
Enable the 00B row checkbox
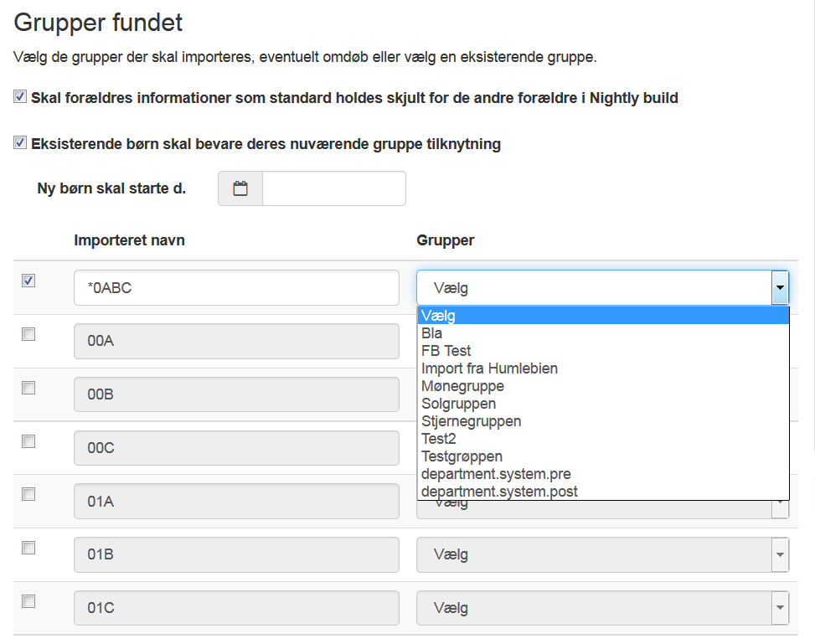point(28,388)
